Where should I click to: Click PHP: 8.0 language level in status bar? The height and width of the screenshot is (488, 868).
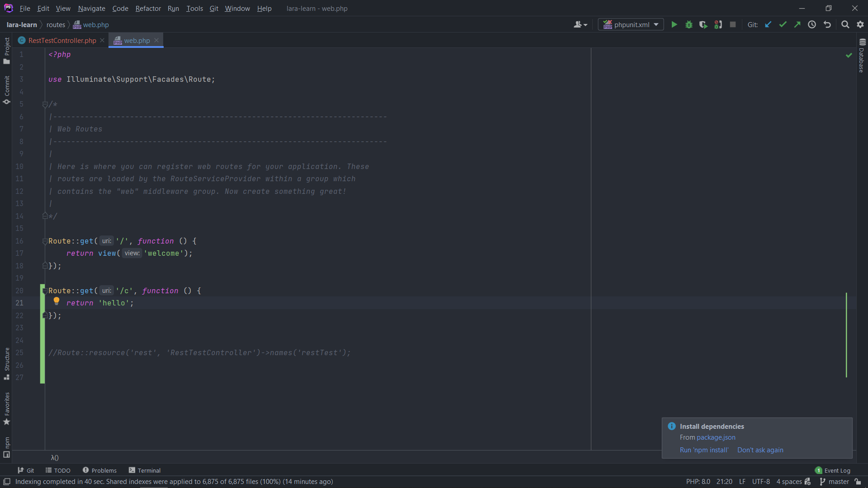(x=698, y=482)
